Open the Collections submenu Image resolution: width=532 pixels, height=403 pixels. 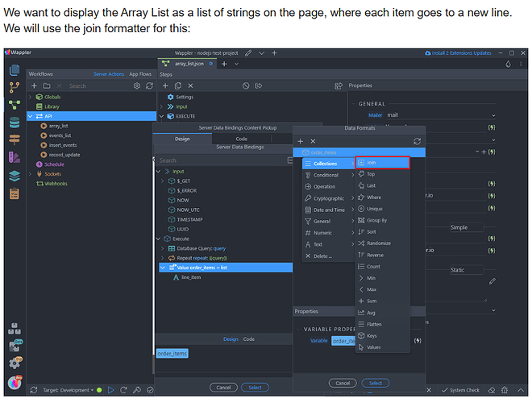(x=328, y=164)
